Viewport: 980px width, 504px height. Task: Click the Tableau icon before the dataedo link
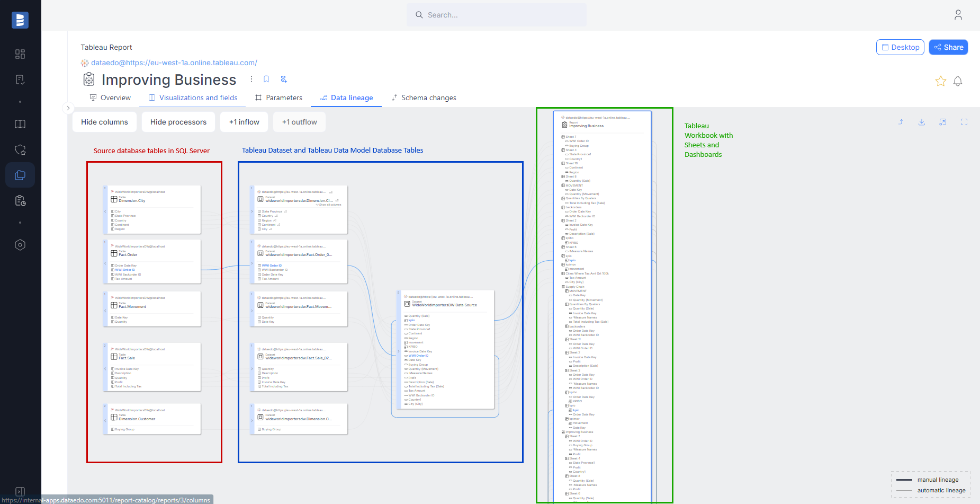(x=85, y=63)
